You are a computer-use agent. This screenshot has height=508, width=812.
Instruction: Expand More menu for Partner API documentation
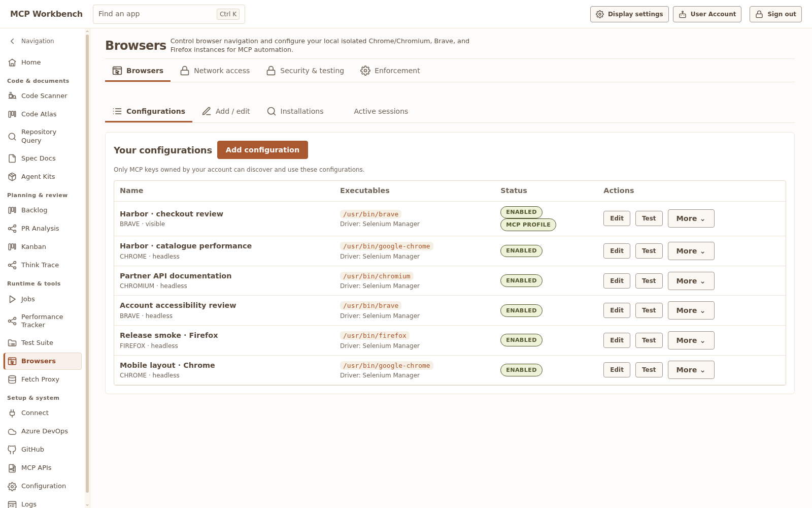point(691,281)
